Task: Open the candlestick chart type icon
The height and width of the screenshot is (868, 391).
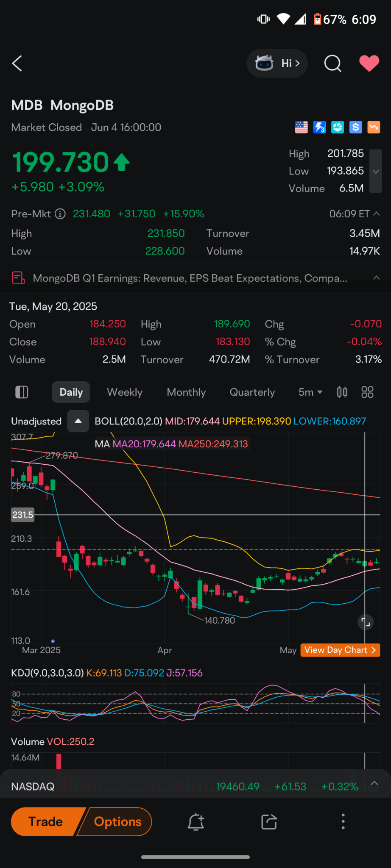Action: (342, 392)
